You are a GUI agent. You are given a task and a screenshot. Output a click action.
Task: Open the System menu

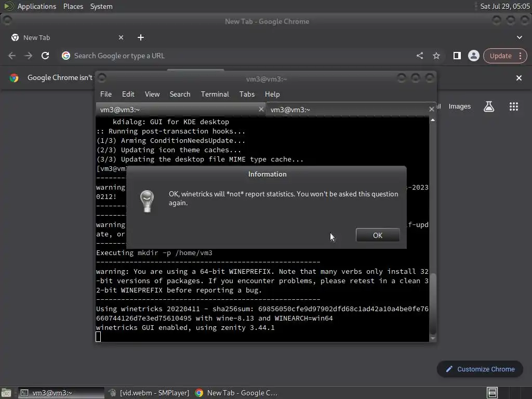(101, 6)
